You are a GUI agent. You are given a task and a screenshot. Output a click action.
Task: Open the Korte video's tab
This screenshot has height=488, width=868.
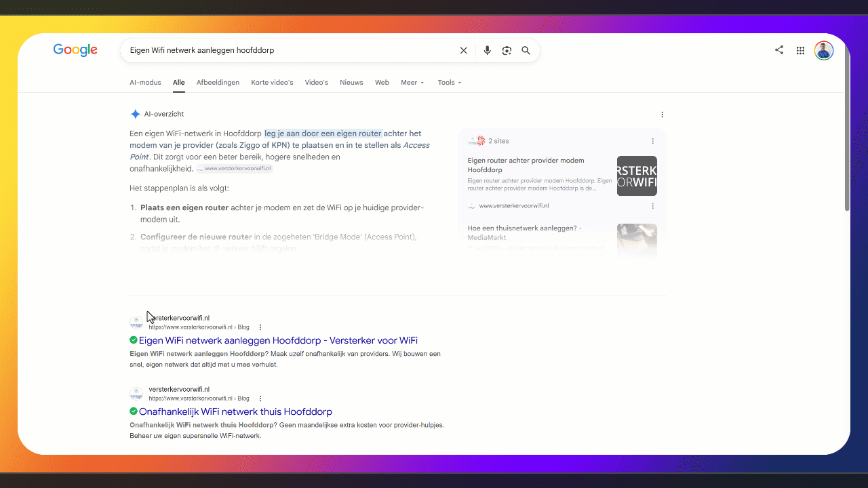coord(272,83)
